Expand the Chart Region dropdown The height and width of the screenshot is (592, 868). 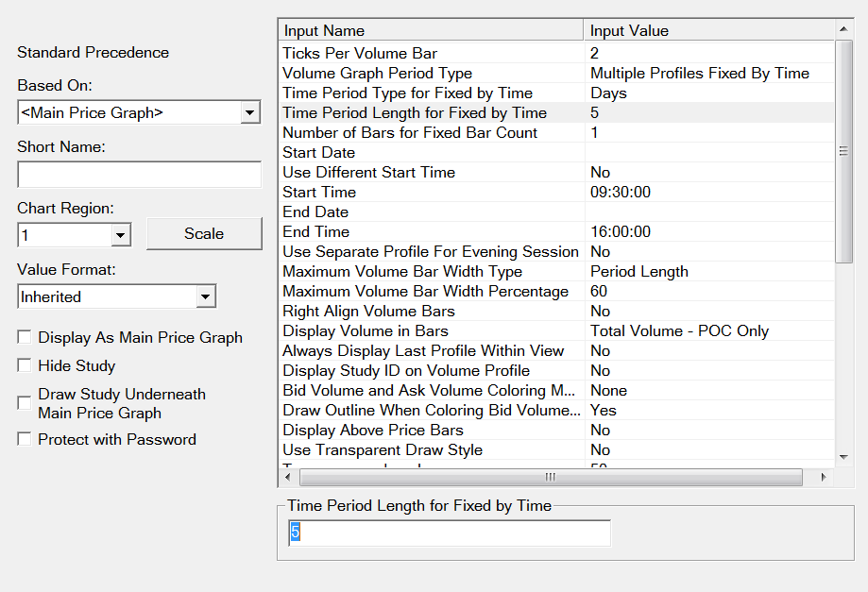[x=121, y=234]
